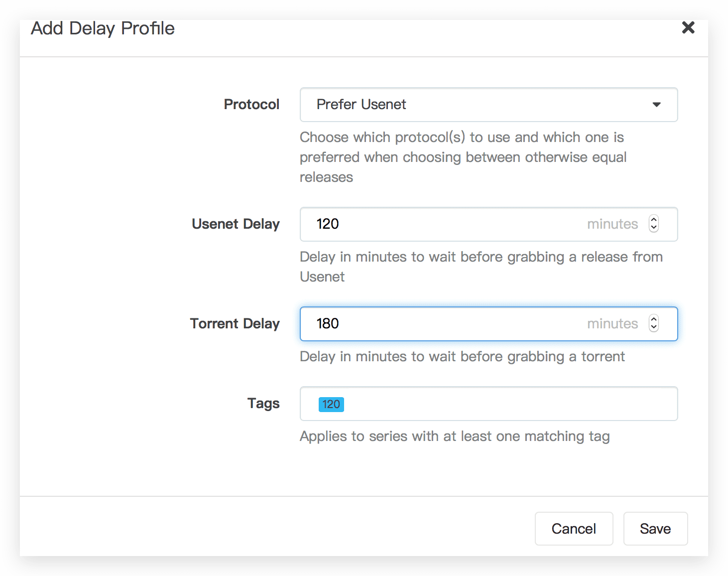Cancel adding the delay profile
The width and height of the screenshot is (728, 576).
[574, 529]
